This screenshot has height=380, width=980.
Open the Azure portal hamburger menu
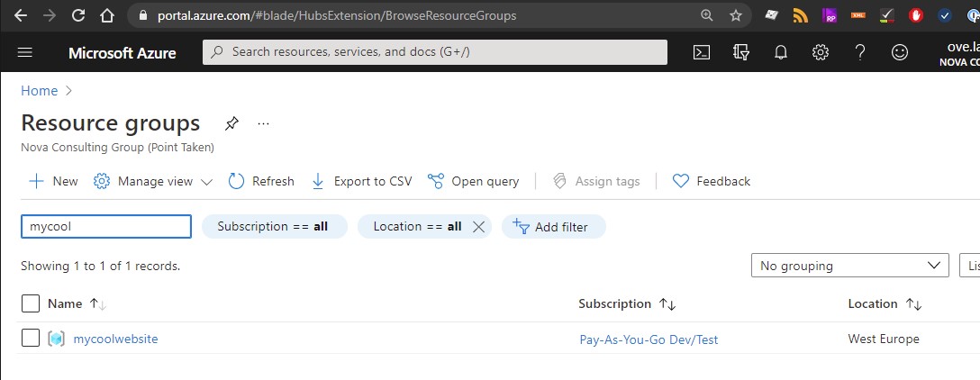click(25, 52)
